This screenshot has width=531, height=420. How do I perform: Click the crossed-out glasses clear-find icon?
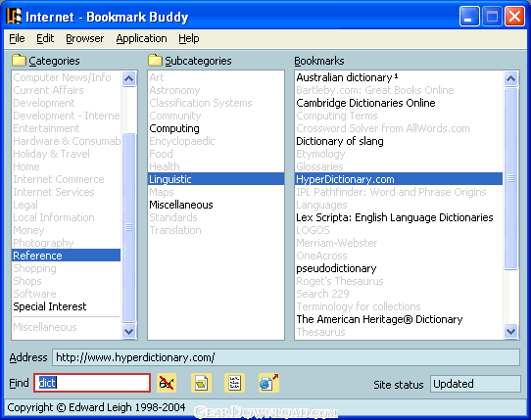(x=167, y=383)
